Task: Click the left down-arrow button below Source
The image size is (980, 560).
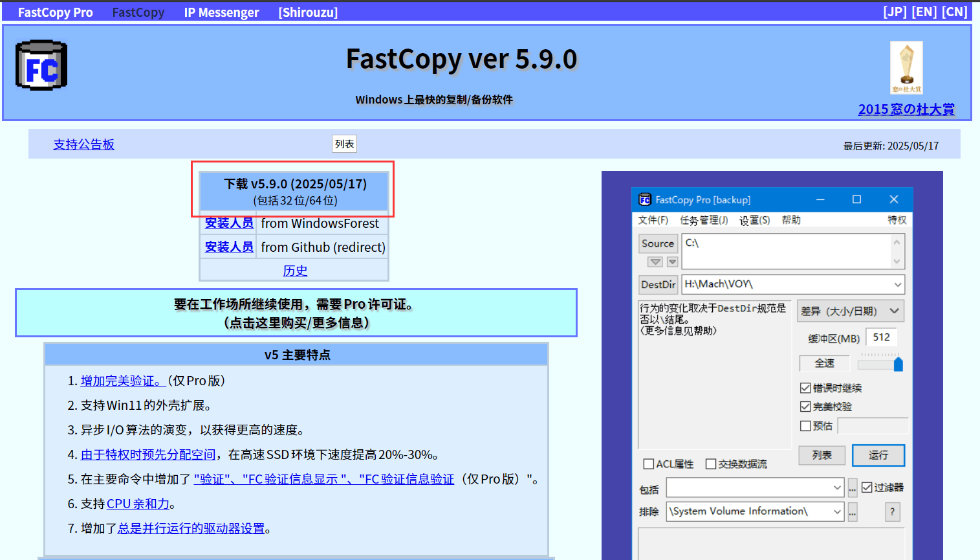Action: tap(655, 262)
